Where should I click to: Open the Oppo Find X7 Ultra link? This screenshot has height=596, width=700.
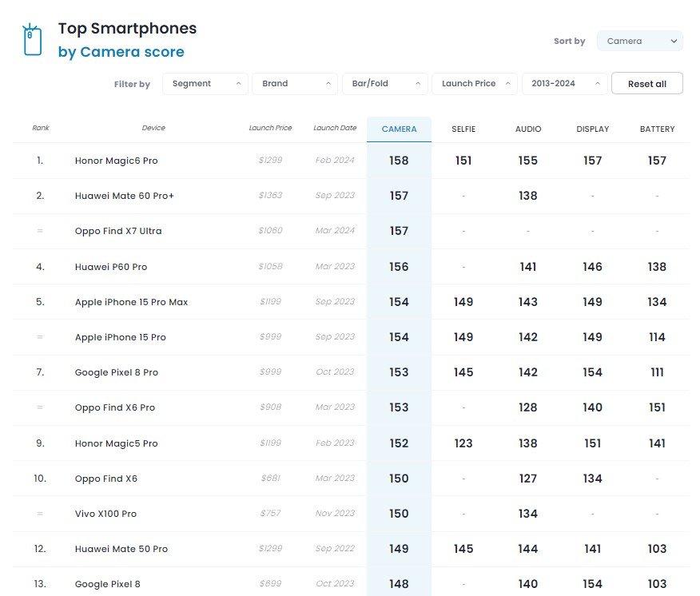(x=118, y=231)
